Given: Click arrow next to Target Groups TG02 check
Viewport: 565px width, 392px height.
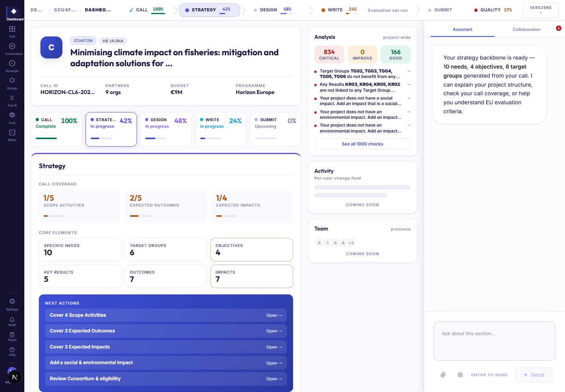Looking at the screenshot, I should coord(409,71).
